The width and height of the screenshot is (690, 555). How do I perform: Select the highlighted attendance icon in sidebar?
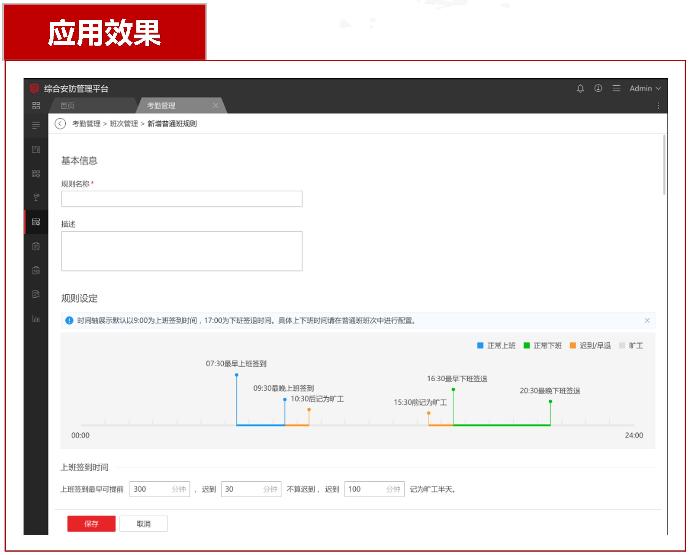[x=36, y=221]
